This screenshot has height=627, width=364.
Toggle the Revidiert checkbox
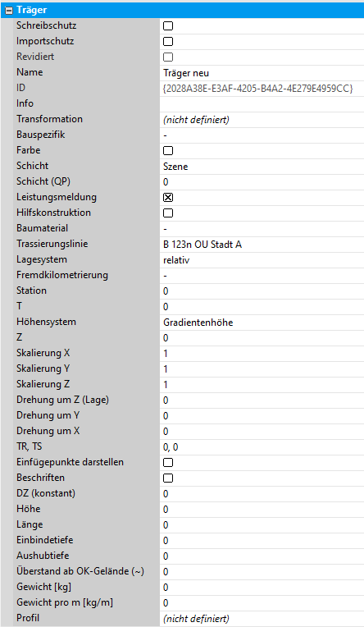(x=168, y=57)
